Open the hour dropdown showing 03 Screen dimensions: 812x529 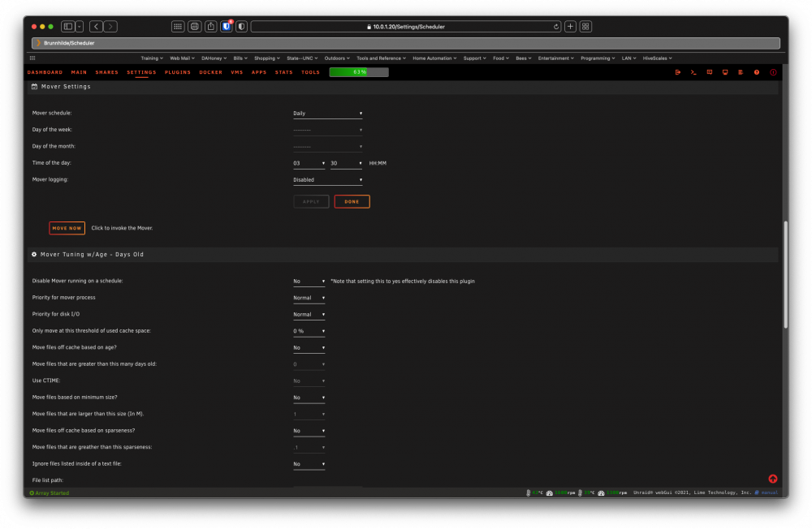pyautogui.click(x=309, y=163)
